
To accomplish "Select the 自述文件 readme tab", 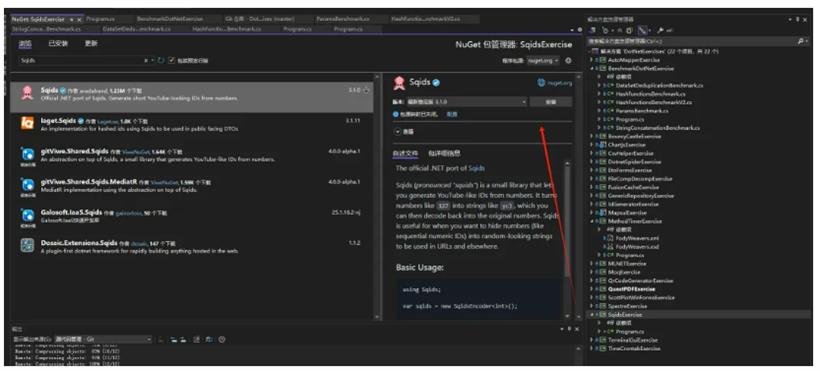I will pyautogui.click(x=406, y=153).
